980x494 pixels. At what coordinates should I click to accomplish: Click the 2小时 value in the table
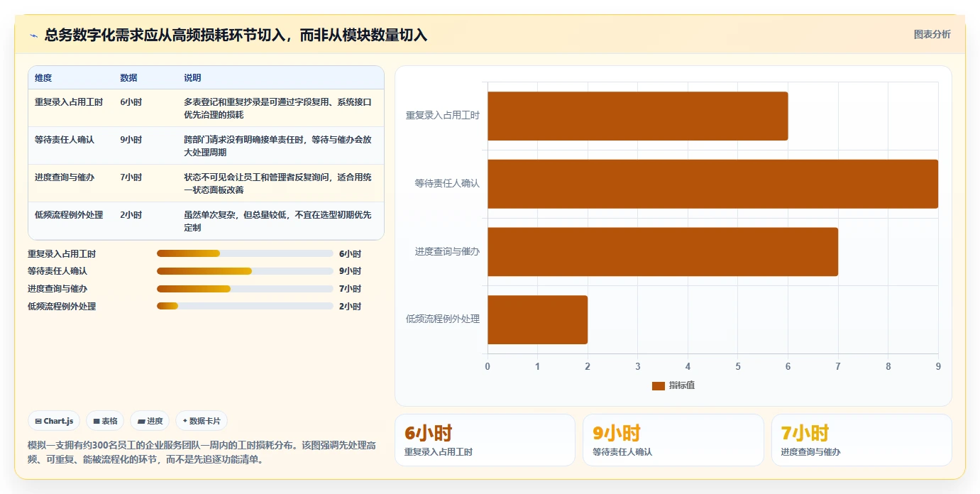pyautogui.click(x=131, y=215)
